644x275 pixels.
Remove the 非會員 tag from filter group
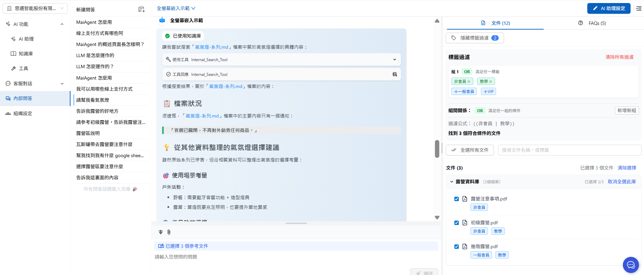pos(469,82)
